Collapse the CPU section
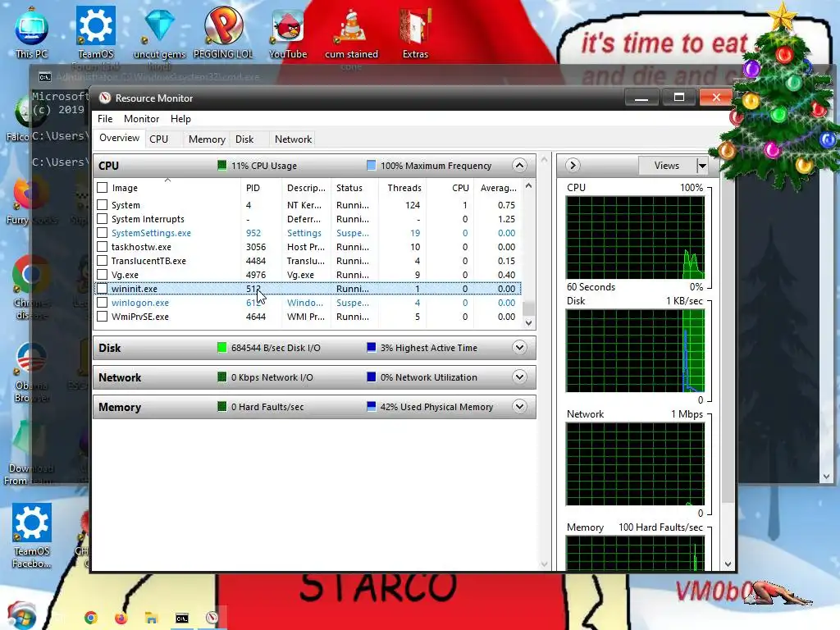This screenshot has height=630, width=840. (519, 165)
